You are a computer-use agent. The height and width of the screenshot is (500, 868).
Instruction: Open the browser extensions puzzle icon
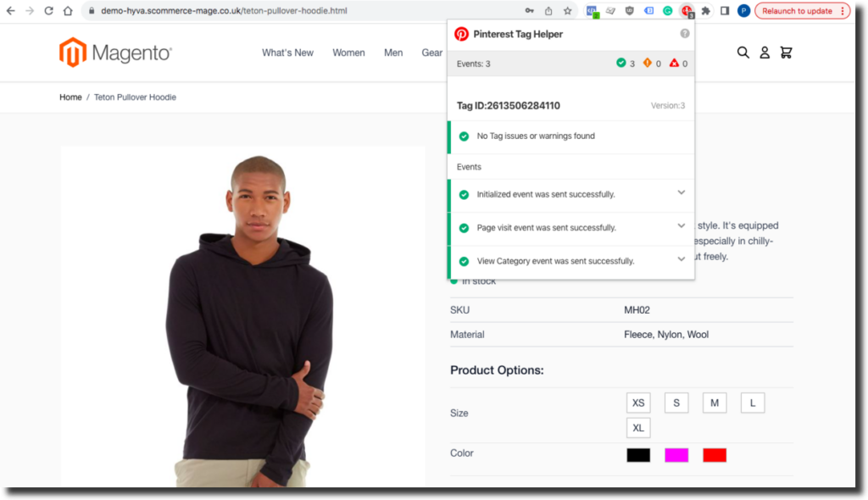(704, 11)
